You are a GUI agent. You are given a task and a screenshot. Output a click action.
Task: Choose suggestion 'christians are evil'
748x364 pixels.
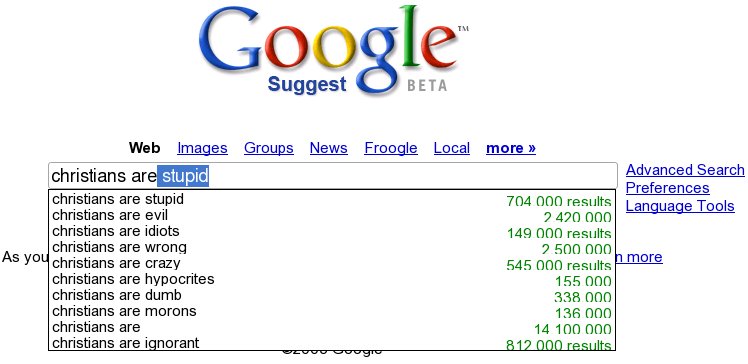point(332,216)
